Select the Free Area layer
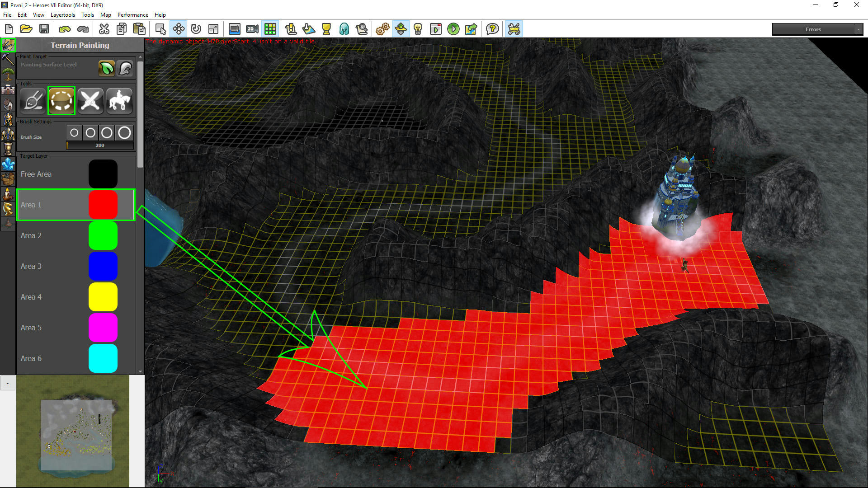 tap(75, 174)
